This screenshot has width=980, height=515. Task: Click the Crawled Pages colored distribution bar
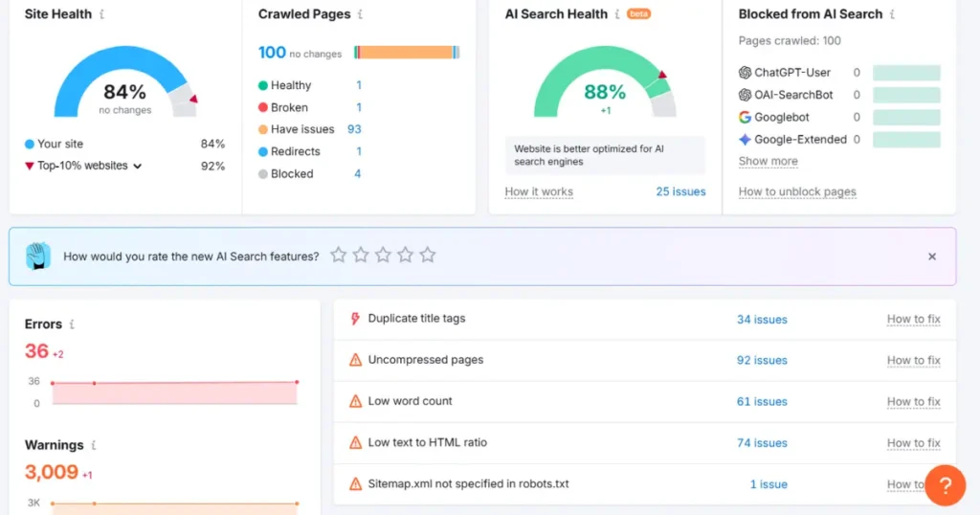[407, 53]
